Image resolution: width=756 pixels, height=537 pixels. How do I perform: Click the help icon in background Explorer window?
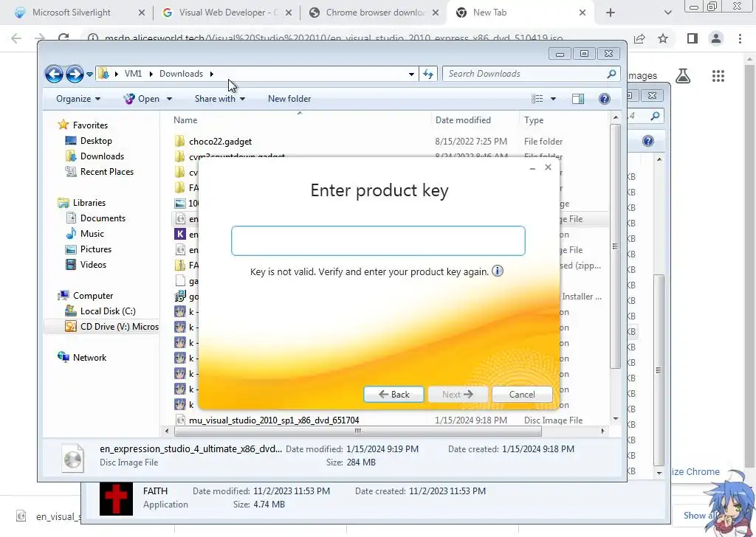(x=648, y=141)
